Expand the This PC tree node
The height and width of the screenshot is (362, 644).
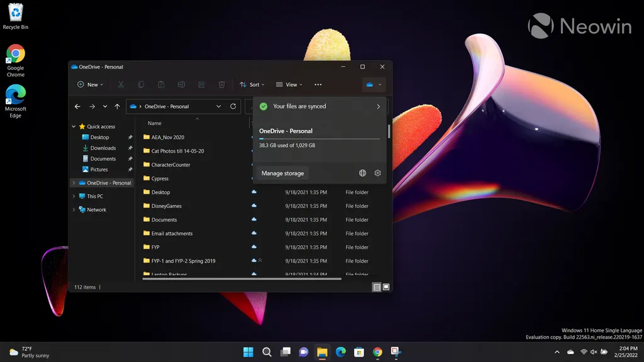(74, 196)
